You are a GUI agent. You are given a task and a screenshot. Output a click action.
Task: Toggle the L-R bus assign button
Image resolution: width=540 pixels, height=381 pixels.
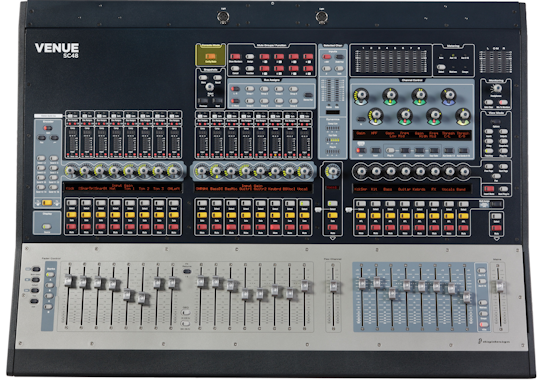(235, 89)
